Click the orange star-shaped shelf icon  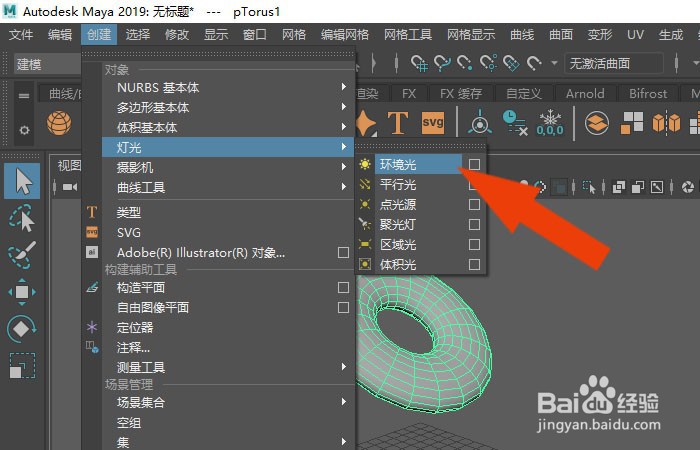tap(365, 123)
